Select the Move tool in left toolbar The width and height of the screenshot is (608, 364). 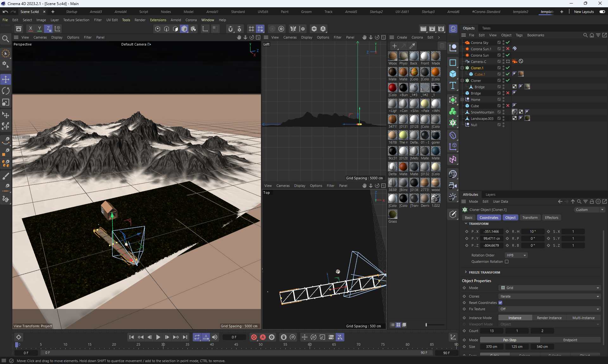click(x=6, y=79)
